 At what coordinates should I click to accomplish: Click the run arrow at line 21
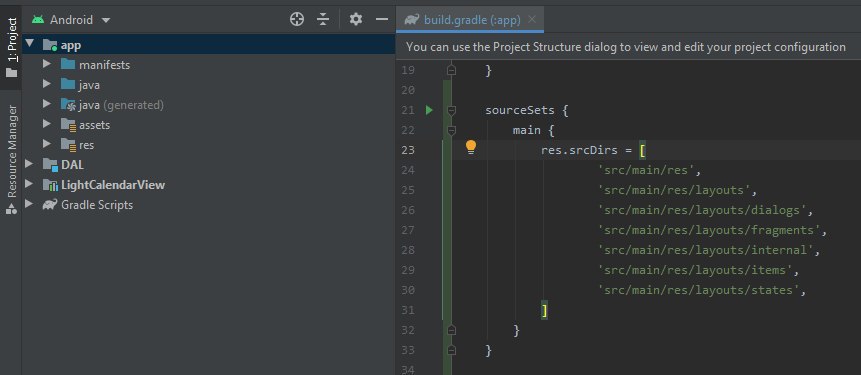click(x=429, y=110)
